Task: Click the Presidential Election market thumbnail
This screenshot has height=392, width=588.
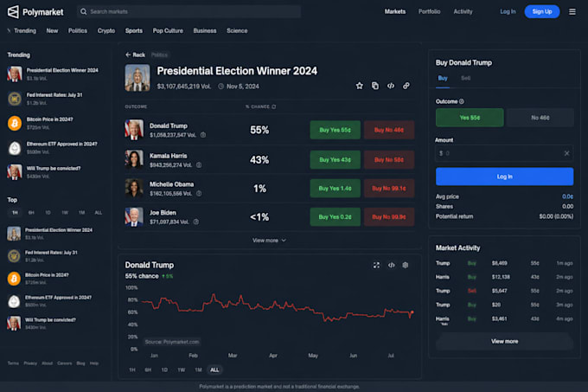Action: point(137,78)
